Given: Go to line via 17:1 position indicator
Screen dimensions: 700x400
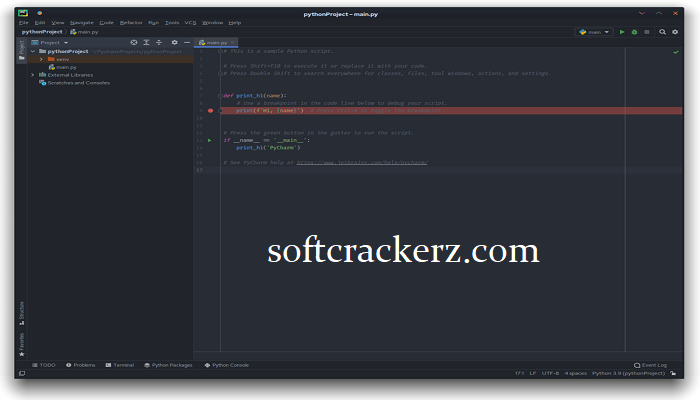Looking at the screenshot, I should click(x=519, y=373).
